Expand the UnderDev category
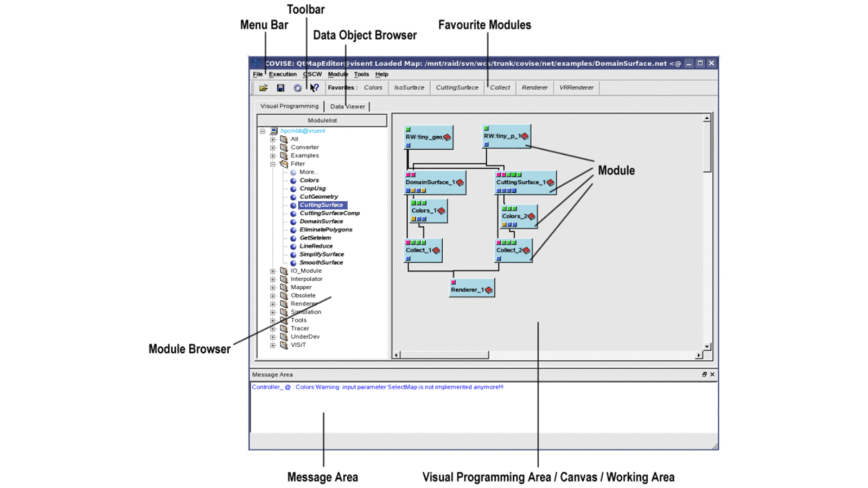 click(x=273, y=337)
